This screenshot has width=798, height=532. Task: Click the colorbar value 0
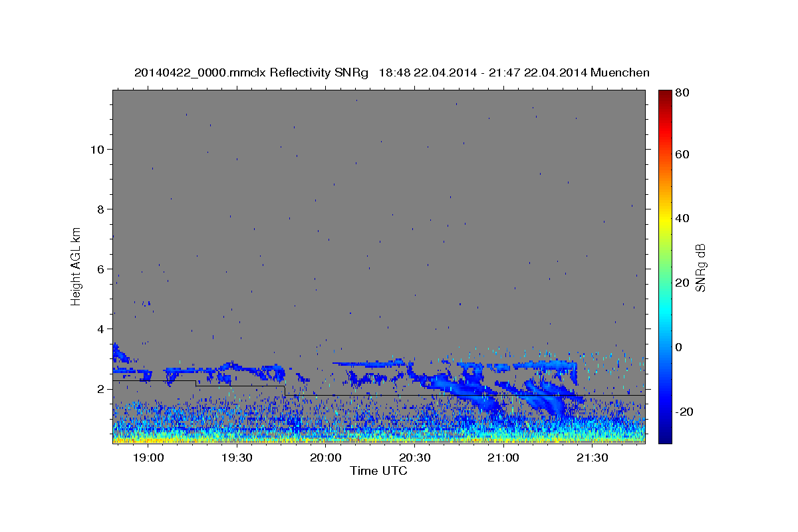pos(679,347)
